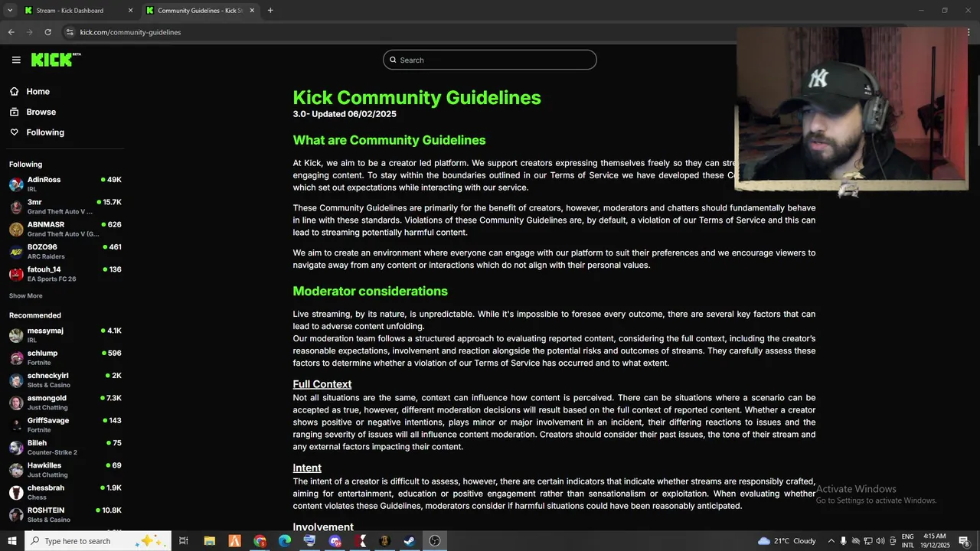Open a new browser tab
Image resolution: width=980 pixels, height=551 pixels.
click(270, 11)
